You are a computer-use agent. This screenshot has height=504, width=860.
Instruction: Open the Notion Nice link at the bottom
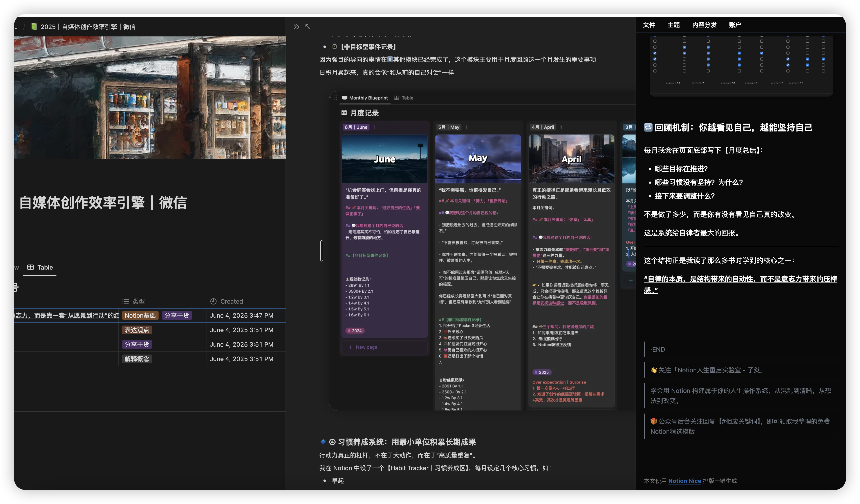click(x=684, y=481)
